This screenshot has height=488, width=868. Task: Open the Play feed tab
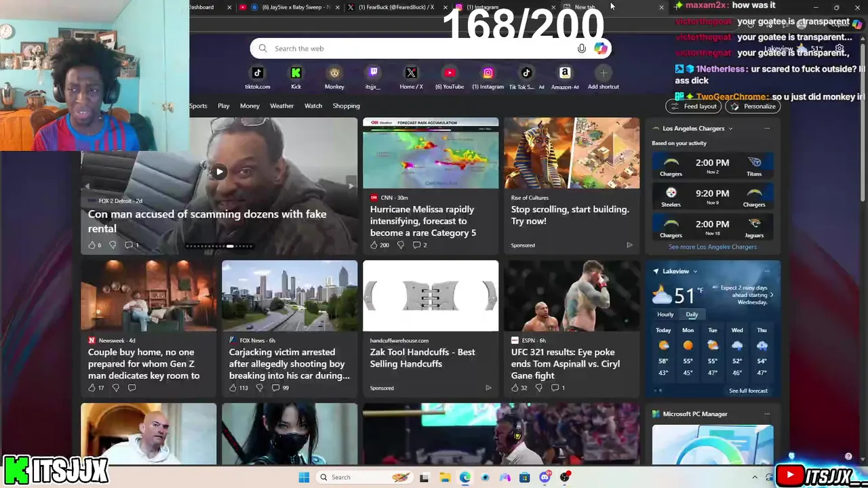click(224, 106)
